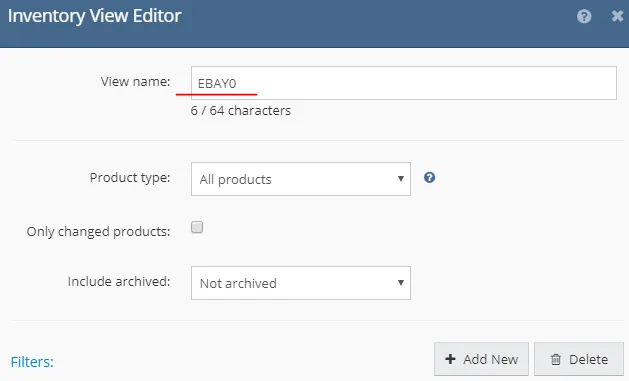Close the Inventory View Editor dialog
The width and height of the screenshot is (629, 381).
coord(617,16)
